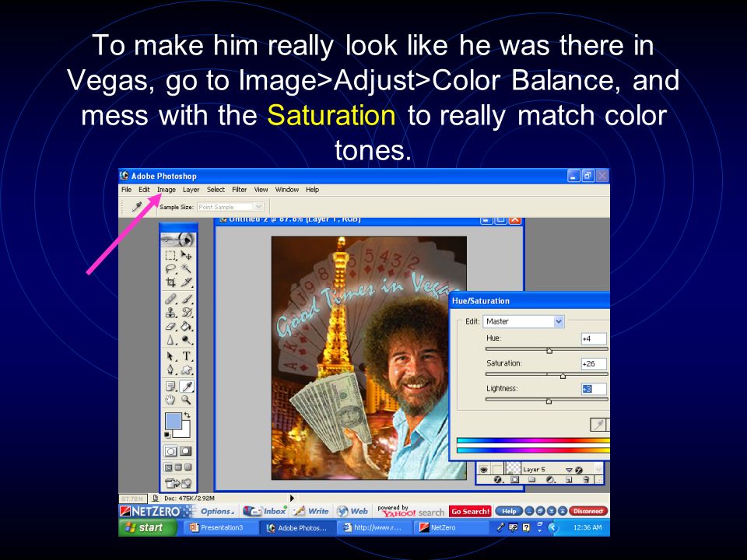Select the Custom Shape tool
The image size is (747, 560).
[x=187, y=369]
